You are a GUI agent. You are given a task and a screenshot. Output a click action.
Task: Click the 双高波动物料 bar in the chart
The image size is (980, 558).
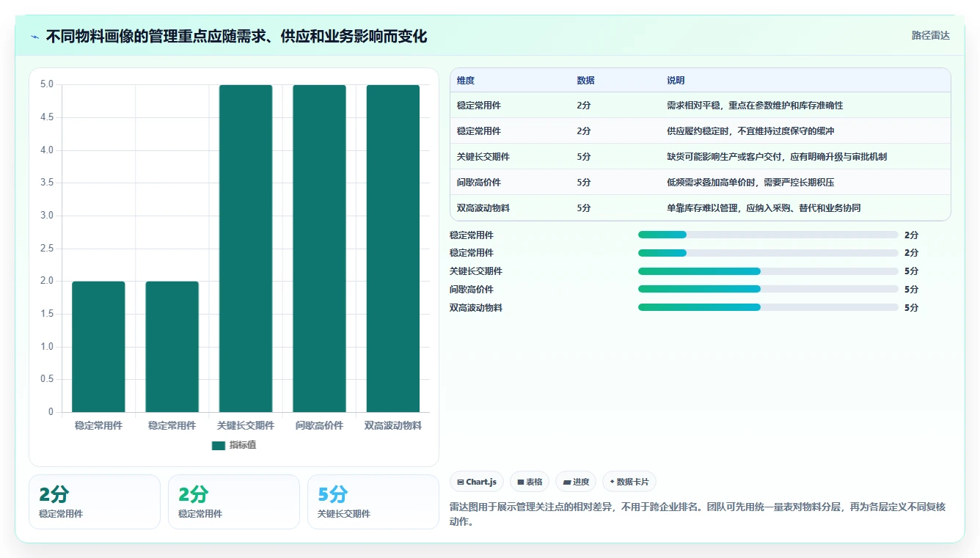pos(393,249)
